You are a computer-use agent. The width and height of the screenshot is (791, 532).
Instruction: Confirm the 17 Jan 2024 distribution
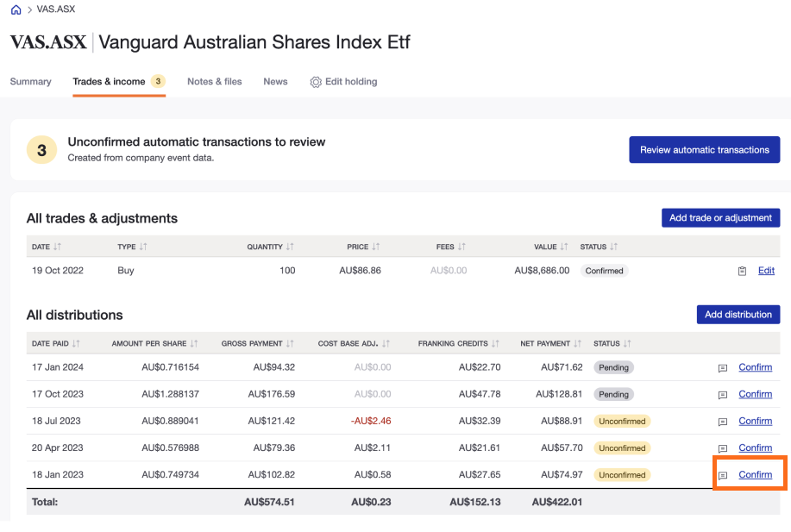coord(755,367)
